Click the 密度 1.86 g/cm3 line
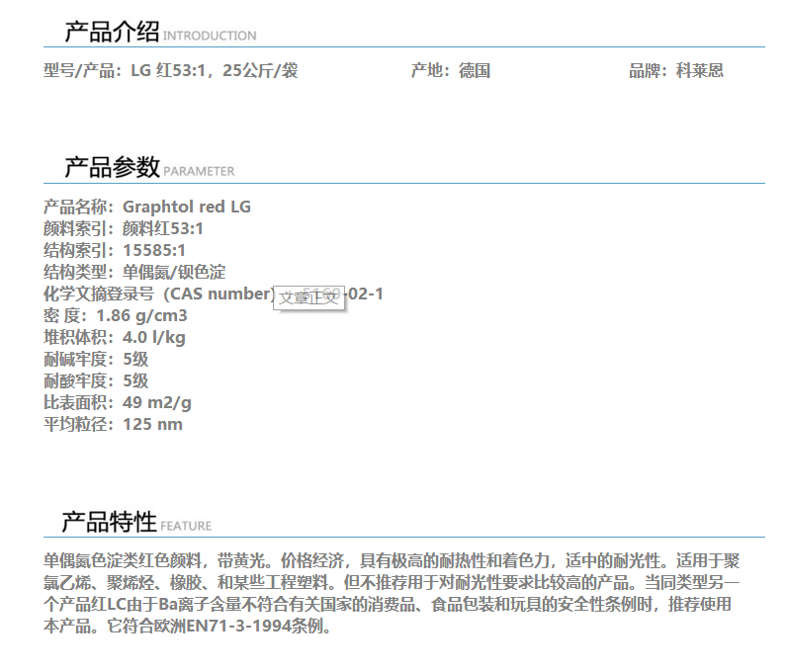Screen dimensions: 786x672 [x=115, y=315]
